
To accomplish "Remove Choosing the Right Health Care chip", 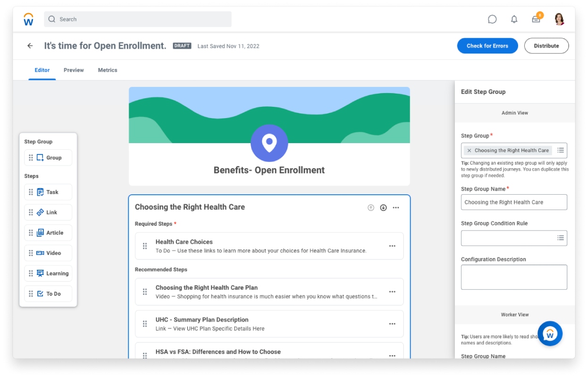I will [x=469, y=151].
